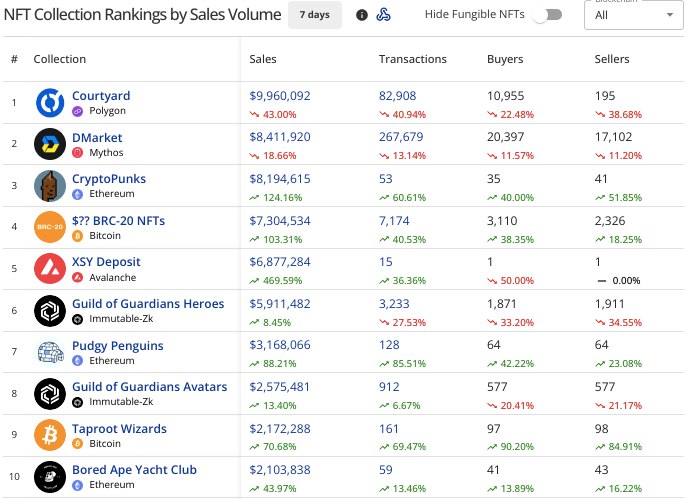The height and width of the screenshot is (499, 691).
Task: Click Immutable-Zk icon under Guardians Avatars
Action: (78, 402)
